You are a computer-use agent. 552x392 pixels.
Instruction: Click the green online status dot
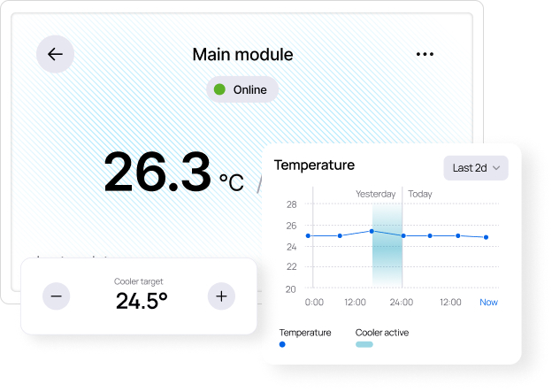click(x=219, y=89)
